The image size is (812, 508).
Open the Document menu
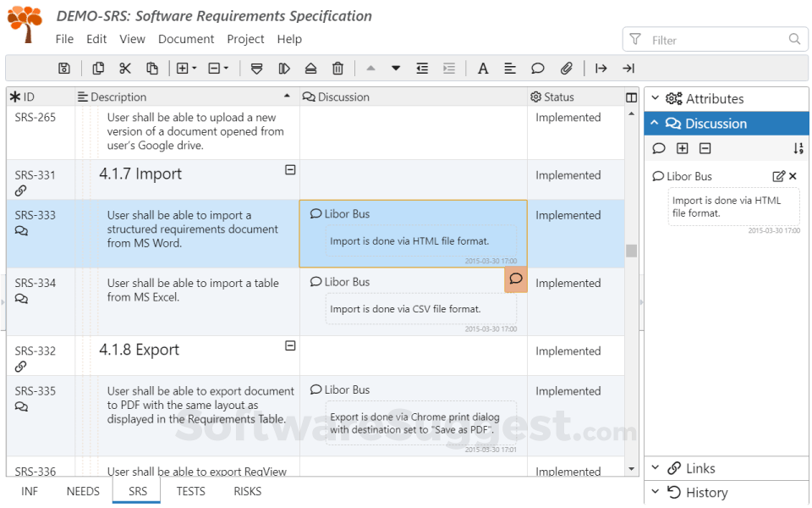[x=186, y=39]
